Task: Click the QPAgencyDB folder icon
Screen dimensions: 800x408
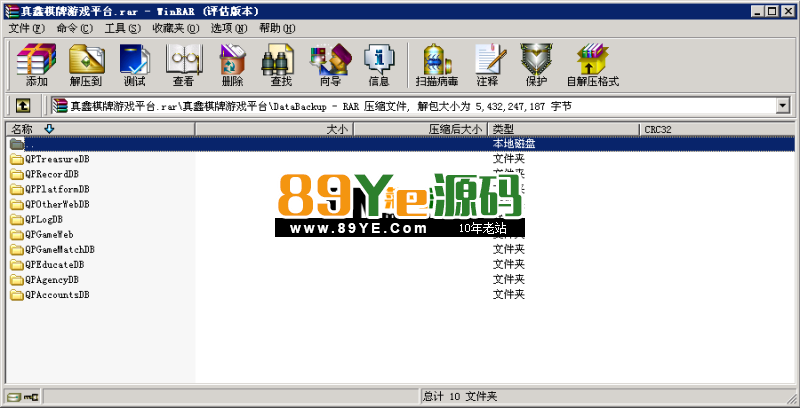Action: coord(17,279)
